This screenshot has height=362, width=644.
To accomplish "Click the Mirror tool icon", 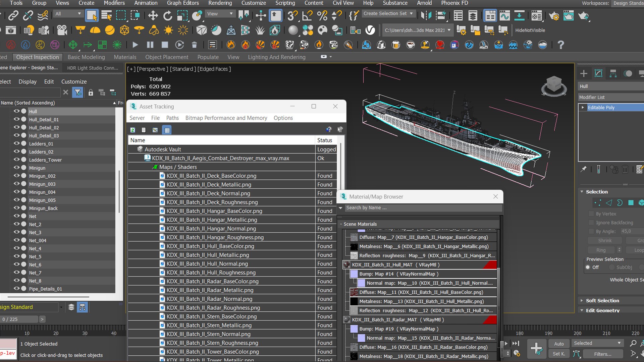I will click(x=426, y=15).
